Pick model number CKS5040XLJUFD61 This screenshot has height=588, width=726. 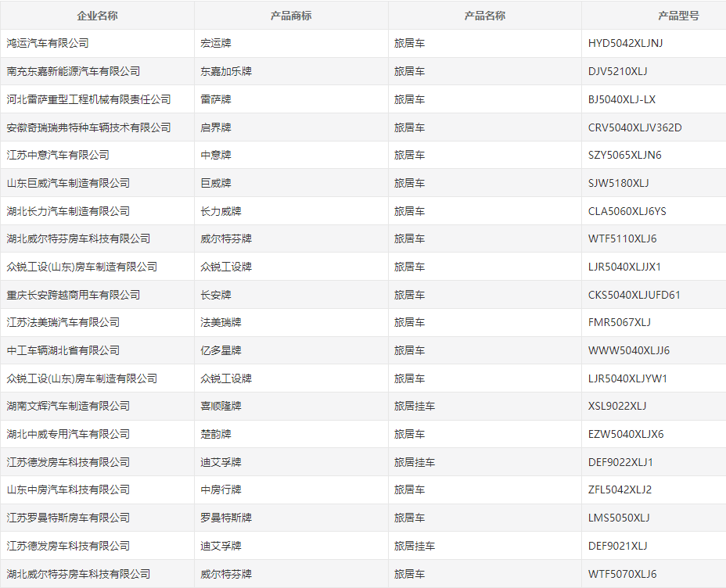coord(634,295)
